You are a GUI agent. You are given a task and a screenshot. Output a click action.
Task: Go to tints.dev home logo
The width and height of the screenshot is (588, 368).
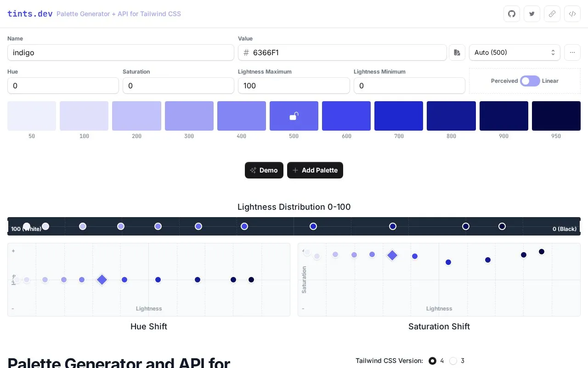(x=30, y=14)
